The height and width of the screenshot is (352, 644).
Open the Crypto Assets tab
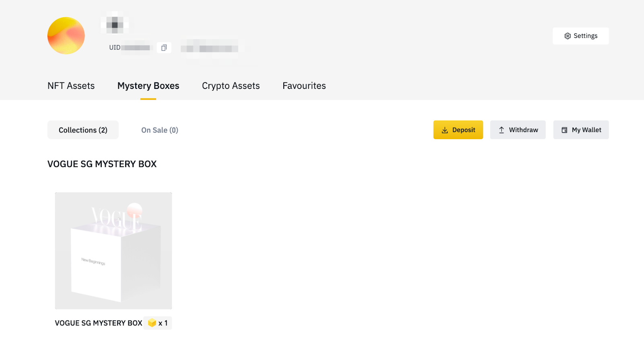point(231,86)
